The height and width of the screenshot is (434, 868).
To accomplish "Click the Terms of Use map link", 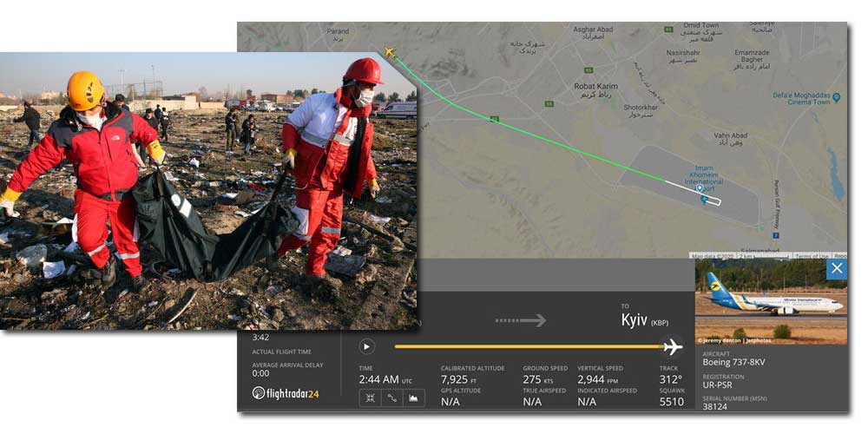I will 812,256.
